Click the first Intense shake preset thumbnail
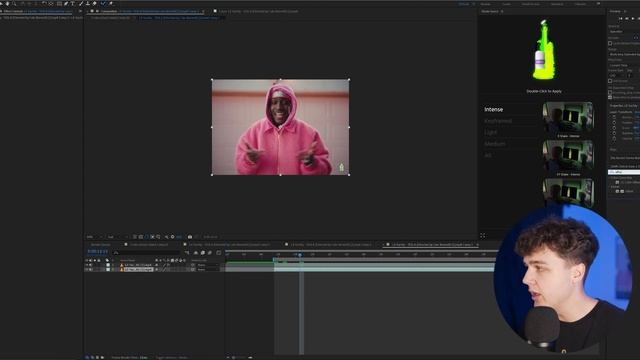 point(568,118)
